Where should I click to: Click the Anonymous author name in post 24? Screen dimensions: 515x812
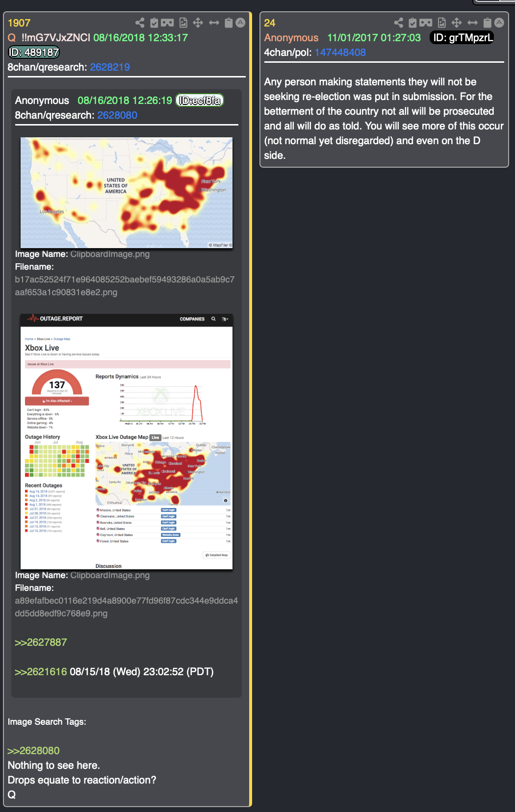[291, 38]
